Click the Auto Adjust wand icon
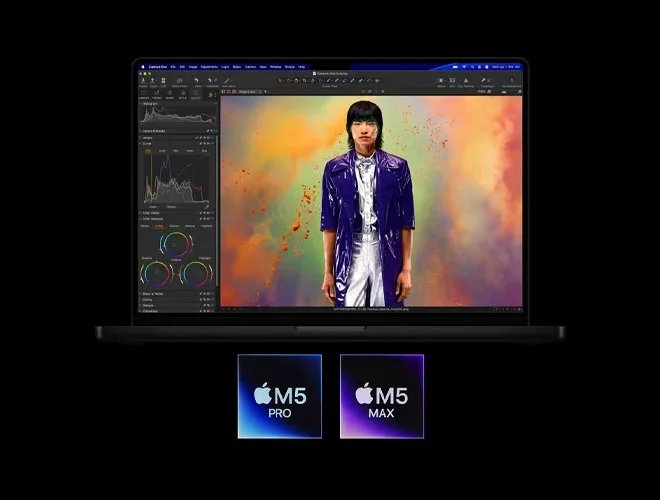The width and height of the screenshot is (660, 500). coord(228,81)
